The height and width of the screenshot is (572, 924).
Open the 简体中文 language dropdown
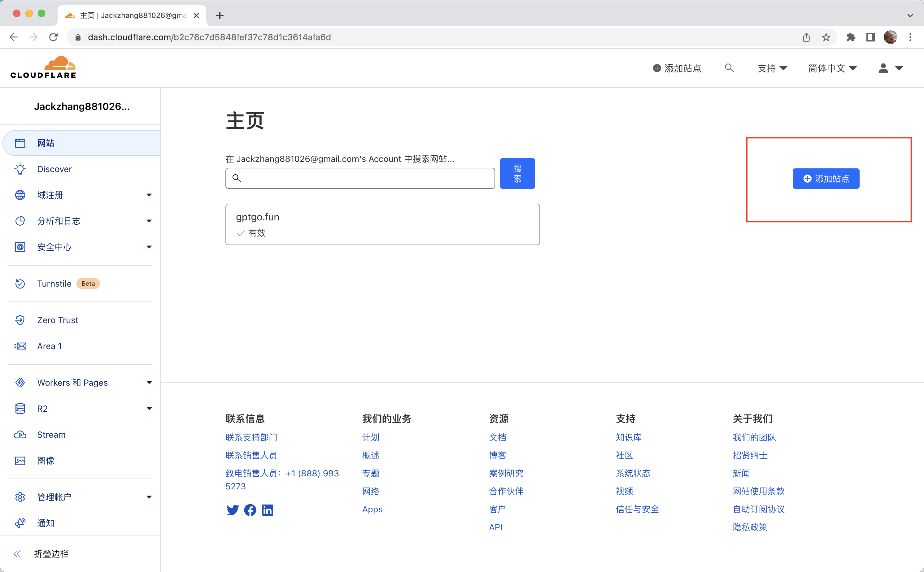[x=832, y=68]
